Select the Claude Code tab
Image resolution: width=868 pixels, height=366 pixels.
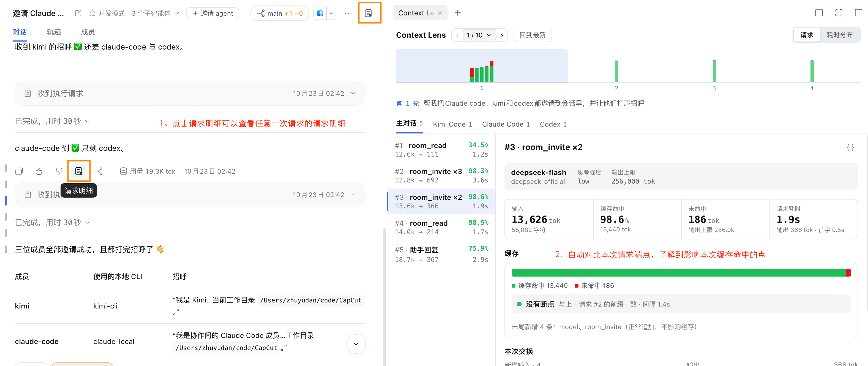coord(506,124)
